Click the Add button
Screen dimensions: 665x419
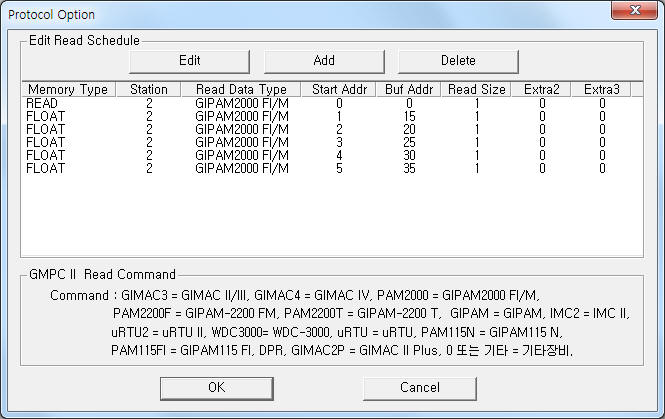pos(324,61)
